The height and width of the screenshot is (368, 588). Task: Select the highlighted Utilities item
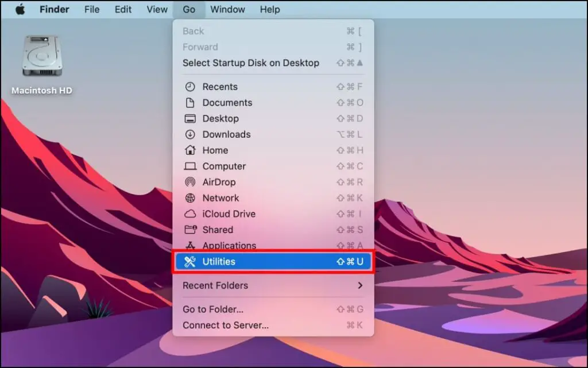pyautogui.click(x=273, y=262)
